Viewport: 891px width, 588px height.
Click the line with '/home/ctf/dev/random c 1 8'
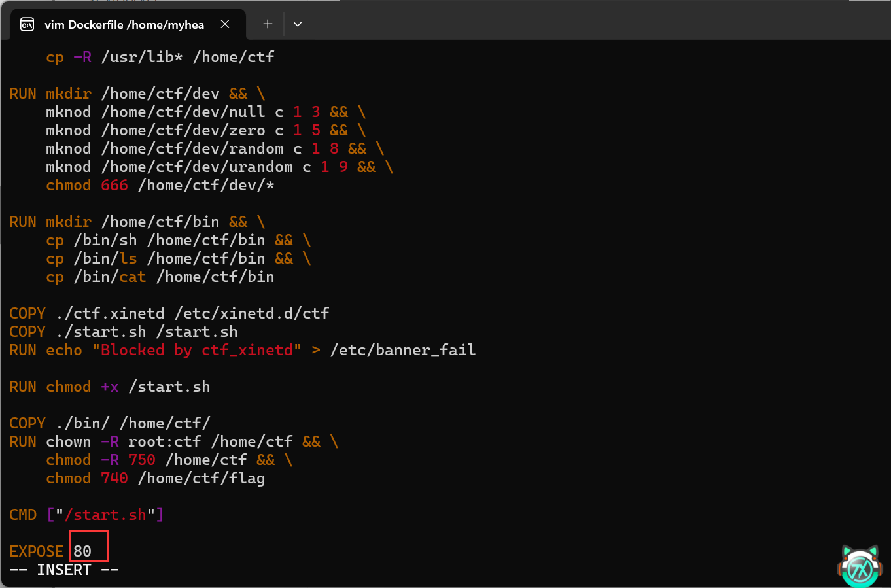tap(215, 149)
